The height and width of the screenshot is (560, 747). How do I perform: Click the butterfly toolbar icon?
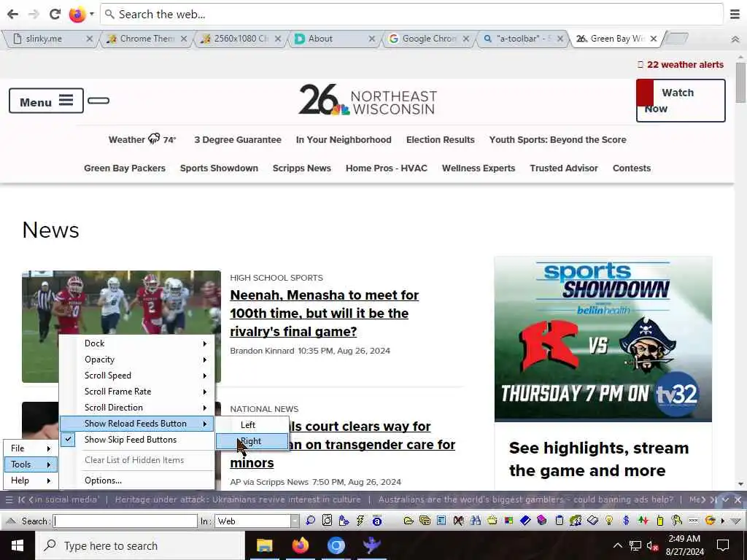458,521
